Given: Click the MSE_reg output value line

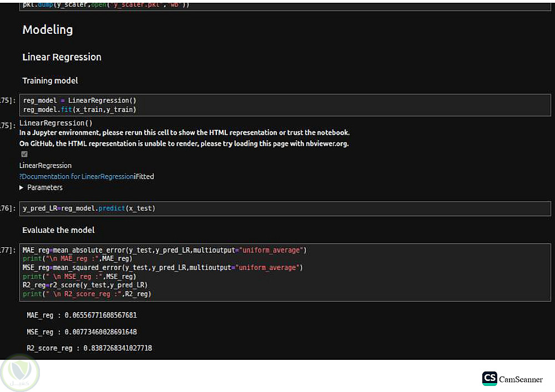Looking at the screenshot, I should point(82,332).
